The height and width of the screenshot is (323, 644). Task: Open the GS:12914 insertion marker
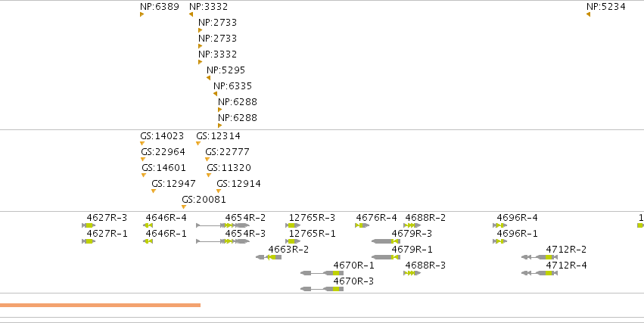click(x=219, y=191)
